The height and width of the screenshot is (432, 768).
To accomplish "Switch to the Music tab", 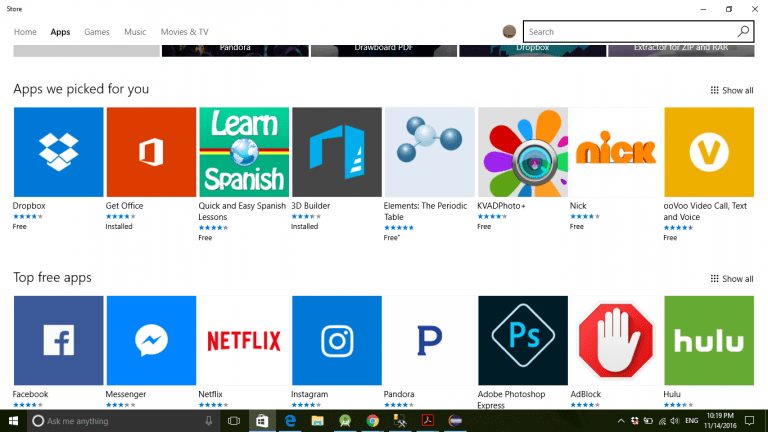I will pyautogui.click(x=135, y=32).
